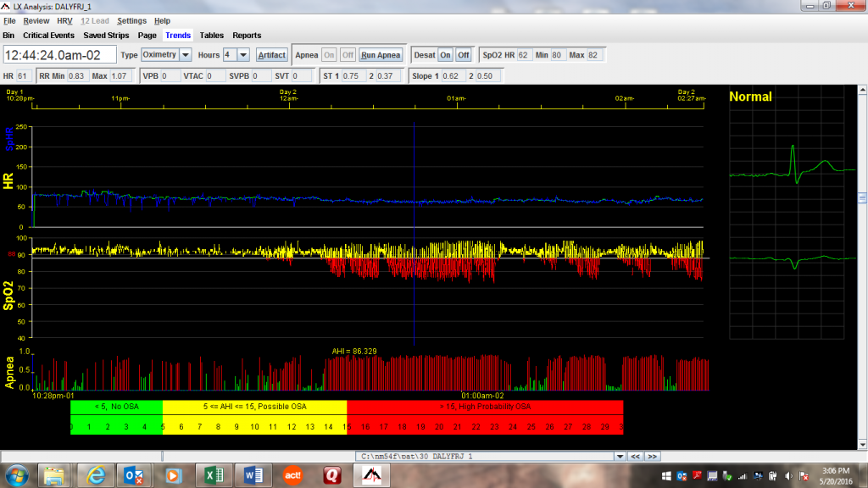The image size is (868, 488).
Task: Click the 01am mark on time axis
Action: pyautogui.click(x=457, y=98)
